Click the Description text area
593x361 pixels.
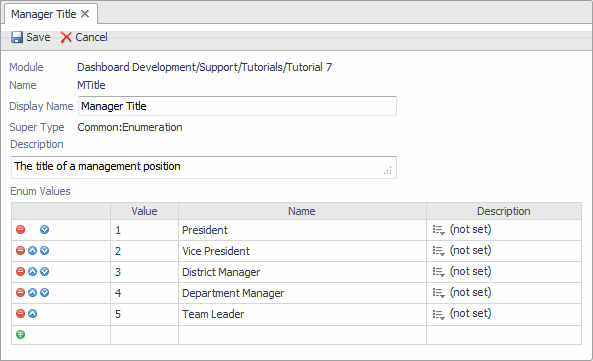pyautogui.click(x=204, y=167)
